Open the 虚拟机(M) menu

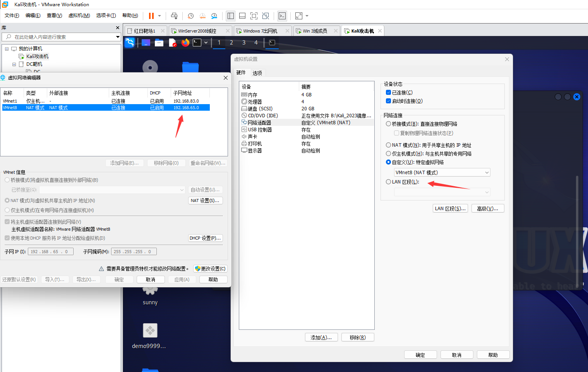pos(79,15)
